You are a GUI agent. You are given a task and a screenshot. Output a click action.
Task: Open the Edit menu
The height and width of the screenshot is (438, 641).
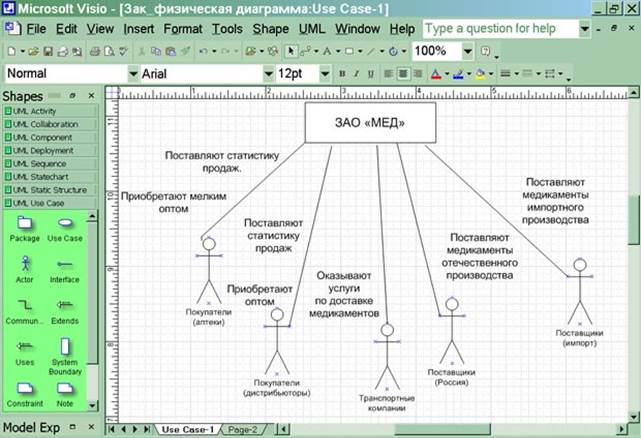tap(67, 29)
